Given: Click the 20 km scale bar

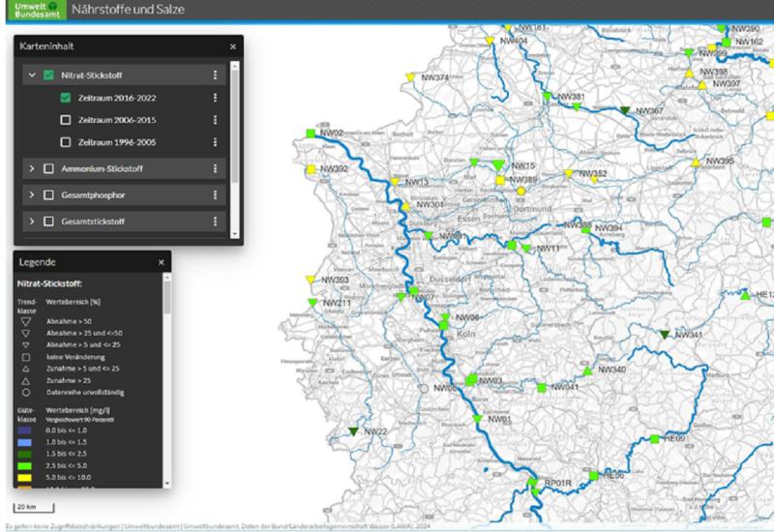Looking at the screenshot, I should (x=33, y=507).
